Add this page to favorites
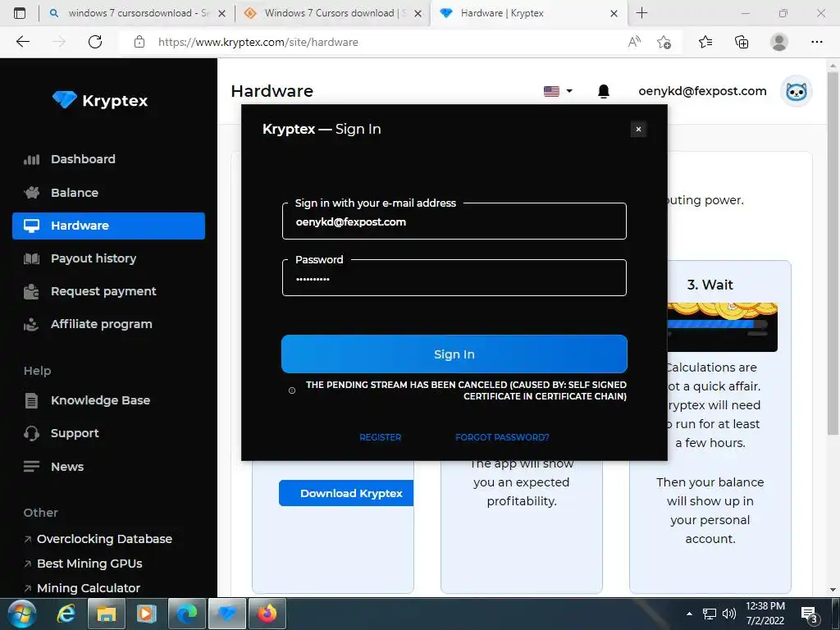The image size is (840, 630). [664, 42]
